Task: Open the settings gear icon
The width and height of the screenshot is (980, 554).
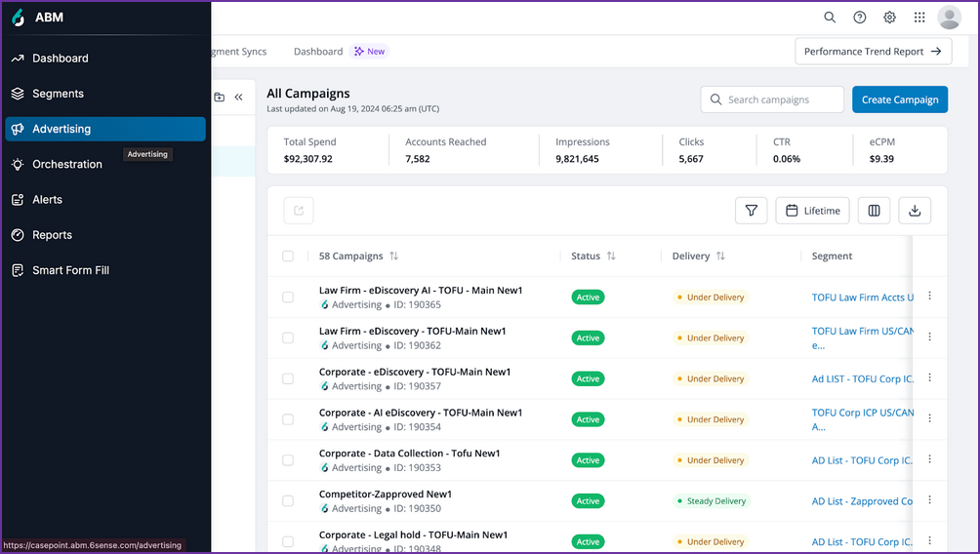Action: pyautogui.click(x=889, y=18)
